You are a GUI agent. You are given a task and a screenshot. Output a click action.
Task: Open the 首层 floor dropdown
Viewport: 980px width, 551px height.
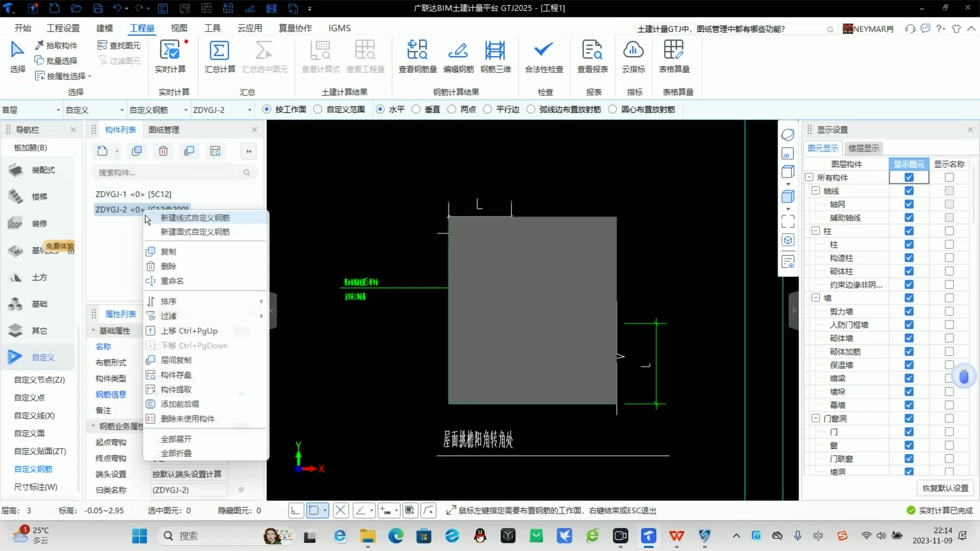(x=58, y=110)
